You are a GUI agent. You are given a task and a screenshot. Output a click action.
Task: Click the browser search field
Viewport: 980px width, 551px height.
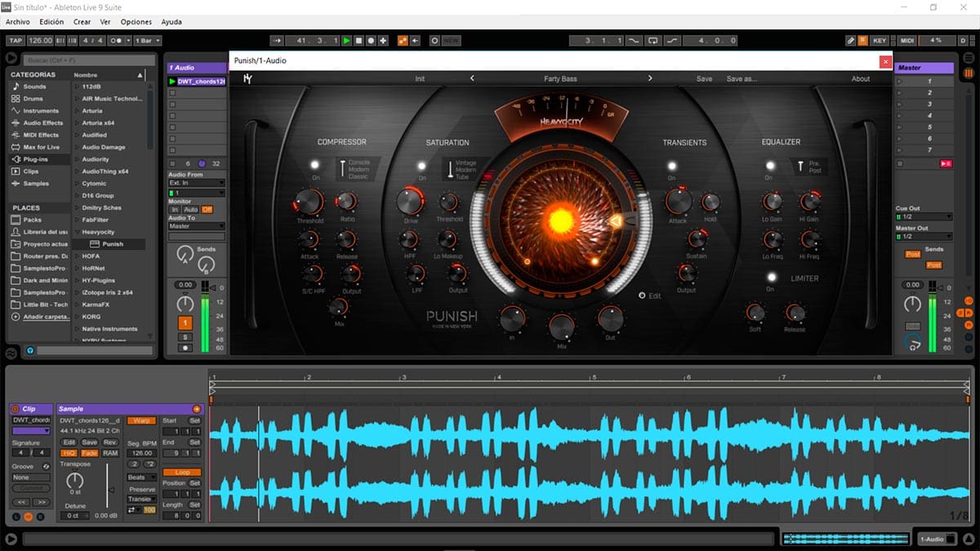89,60
